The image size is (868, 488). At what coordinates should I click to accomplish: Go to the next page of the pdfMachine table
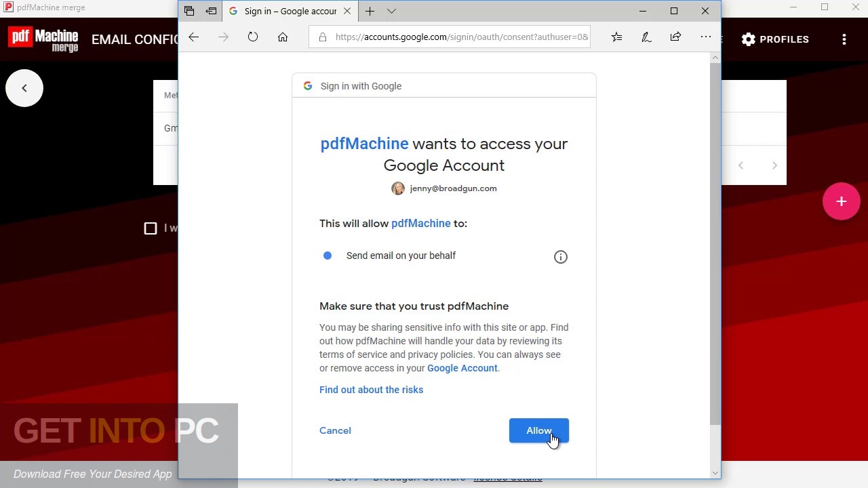[x=774, y=165]
